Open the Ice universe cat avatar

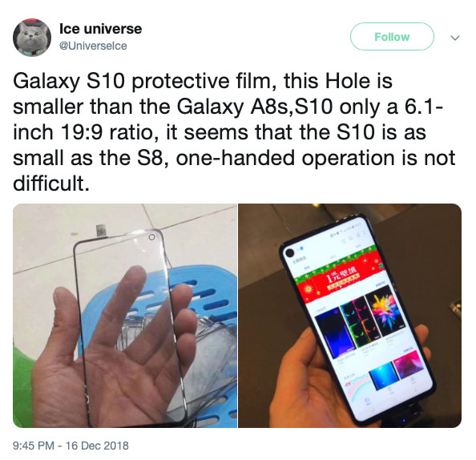(x=32, y=38)
